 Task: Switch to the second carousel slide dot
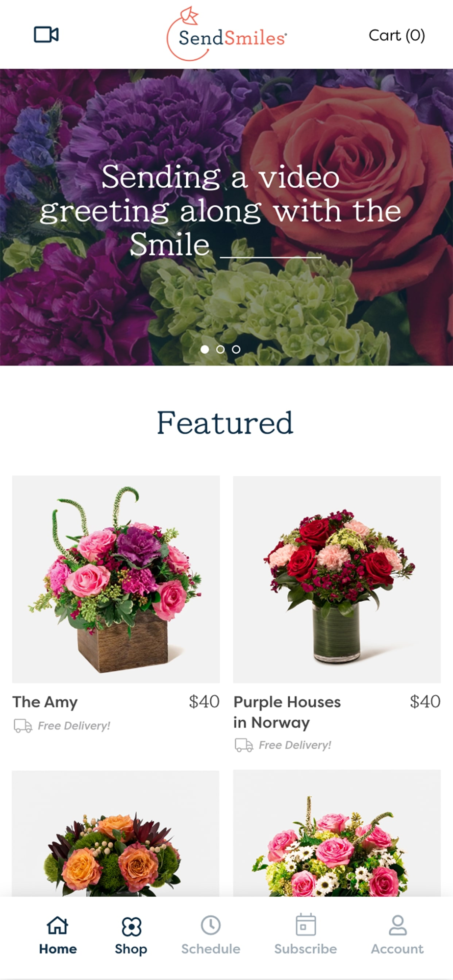click(221, 349)
